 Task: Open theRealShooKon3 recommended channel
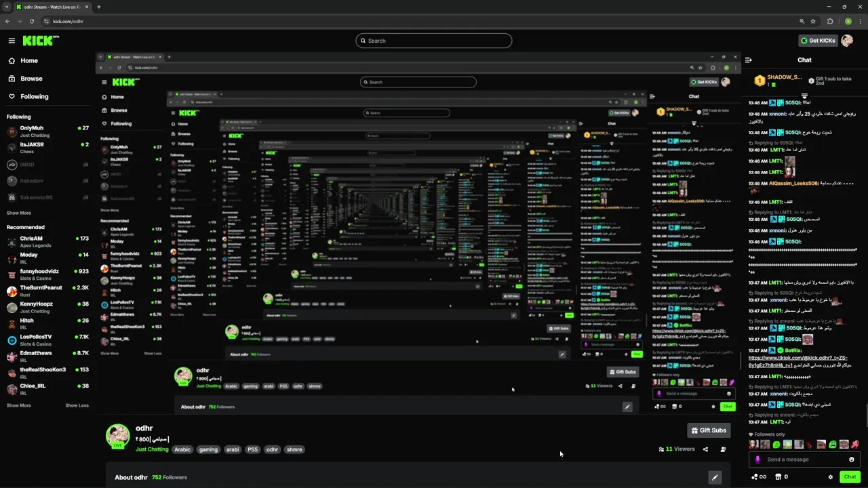pos(47,373)
